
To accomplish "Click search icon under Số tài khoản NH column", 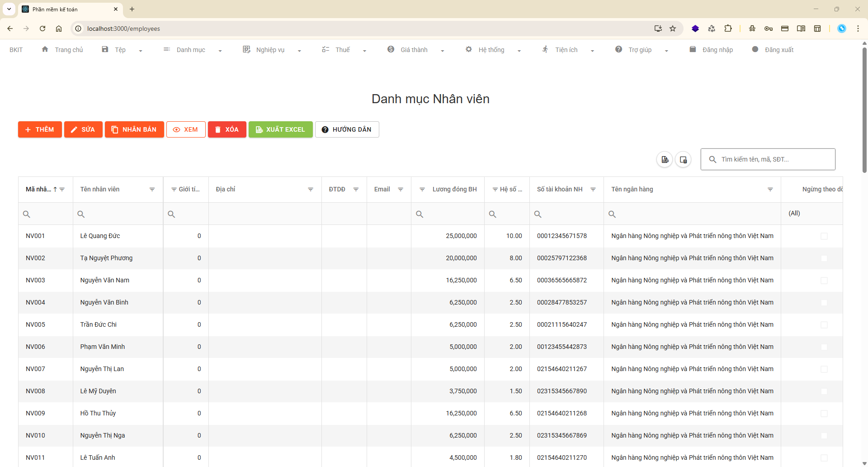I will [538, 214].
